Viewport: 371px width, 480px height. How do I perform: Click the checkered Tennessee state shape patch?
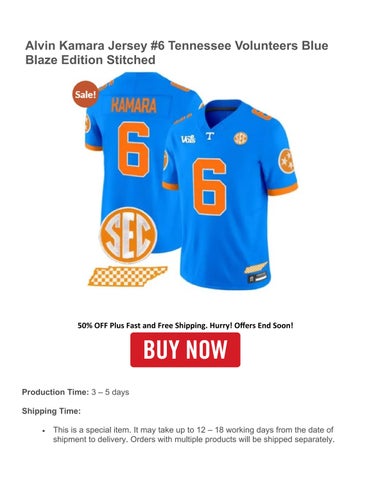(127, 276)
